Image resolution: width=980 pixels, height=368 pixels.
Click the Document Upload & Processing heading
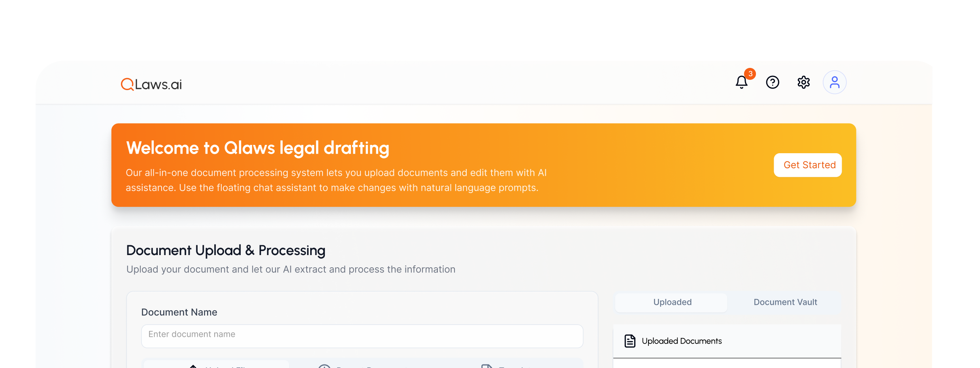click(x=226, y=250)
